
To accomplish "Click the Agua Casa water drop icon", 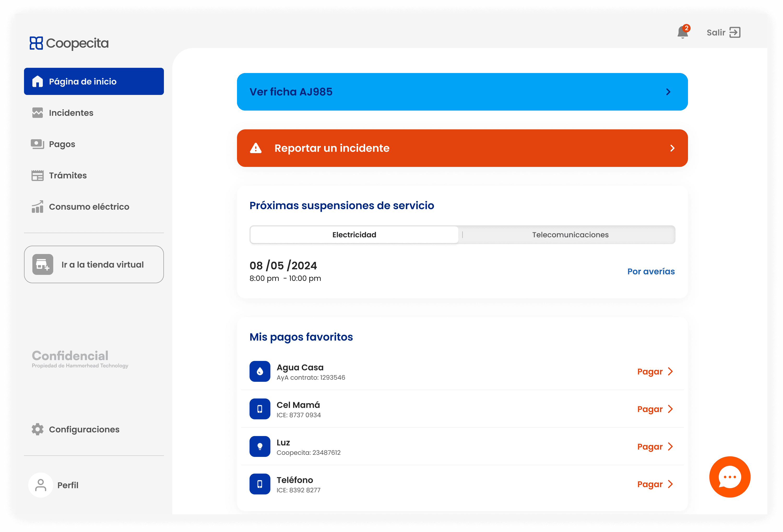I will click(260, 371).
